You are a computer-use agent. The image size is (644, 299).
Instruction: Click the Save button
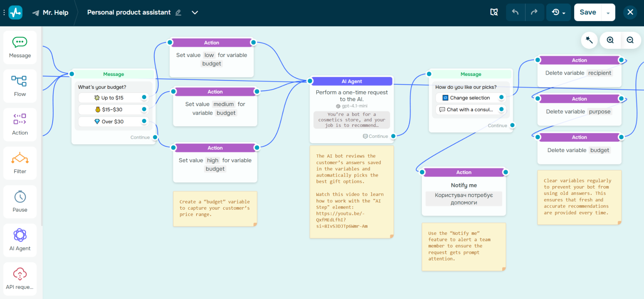pos(587,12)
